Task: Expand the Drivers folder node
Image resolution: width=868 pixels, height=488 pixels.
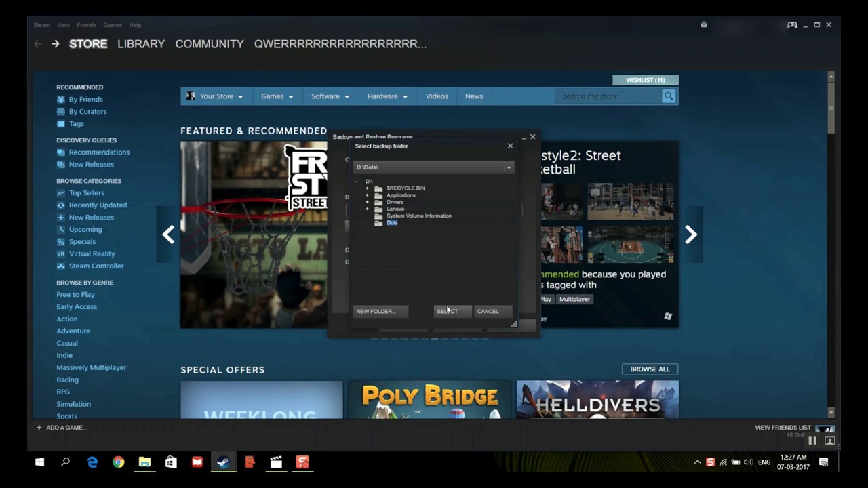Action: (x=367, y=202)
